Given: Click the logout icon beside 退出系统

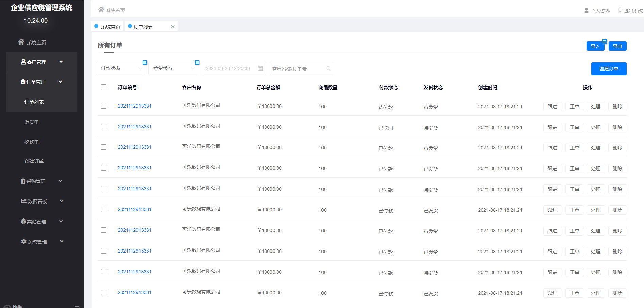Looking at the screenshot, I should [620, 10].
